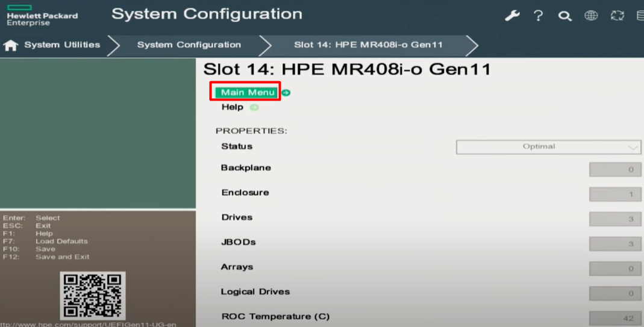644x327 pixels.
Task: Click the "F12: Save and Exit" hint
Action: [46, 257]
